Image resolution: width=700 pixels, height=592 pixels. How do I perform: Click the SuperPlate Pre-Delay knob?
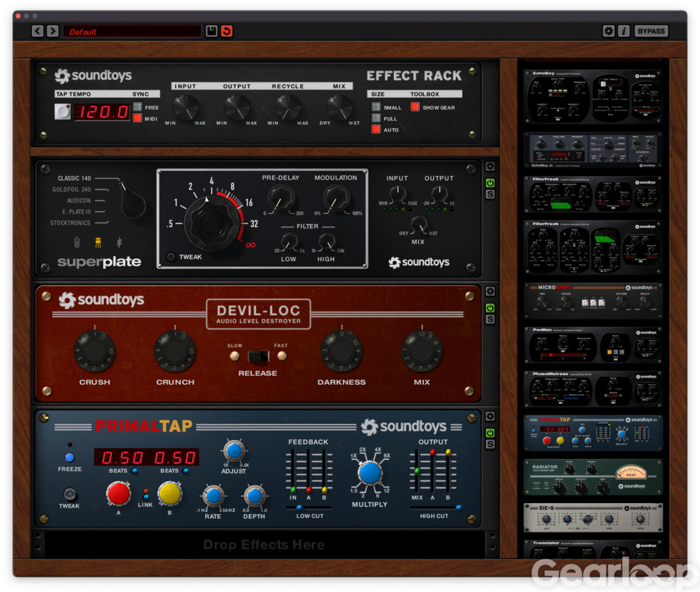281,198
